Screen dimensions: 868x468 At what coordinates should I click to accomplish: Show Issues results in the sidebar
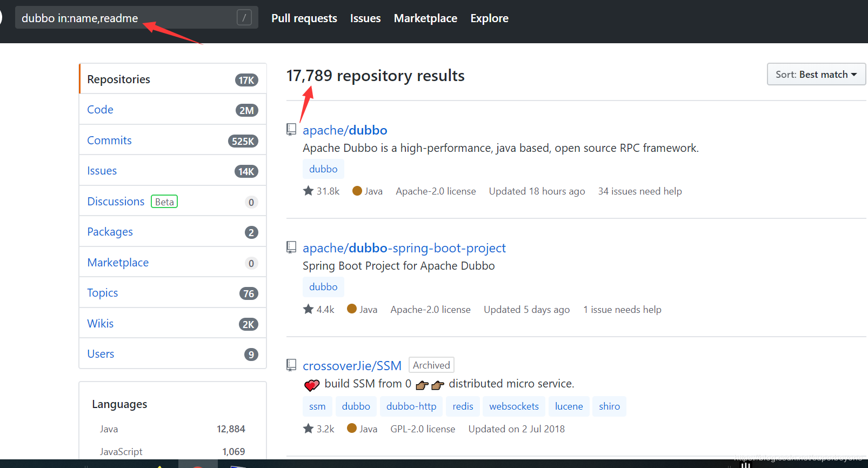(x=173, y=171)
